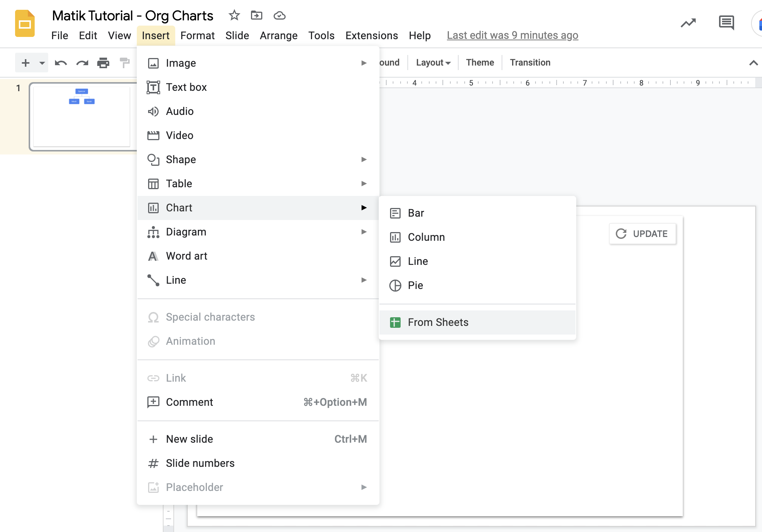Open the Slide menu
Image resolution: width=762 pixels, height=532 pixels.
click(237, 35)
